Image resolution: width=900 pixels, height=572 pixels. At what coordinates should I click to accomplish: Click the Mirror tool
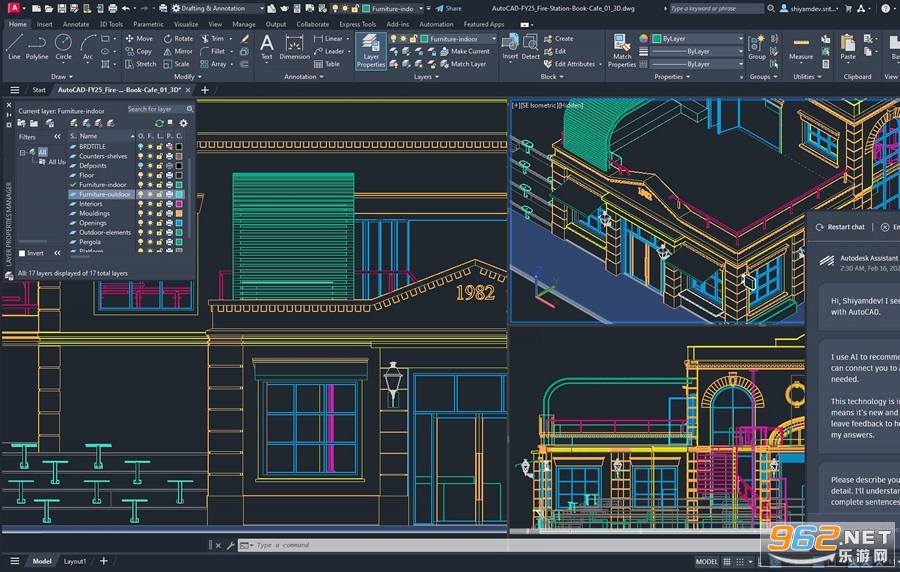[179, 51]
